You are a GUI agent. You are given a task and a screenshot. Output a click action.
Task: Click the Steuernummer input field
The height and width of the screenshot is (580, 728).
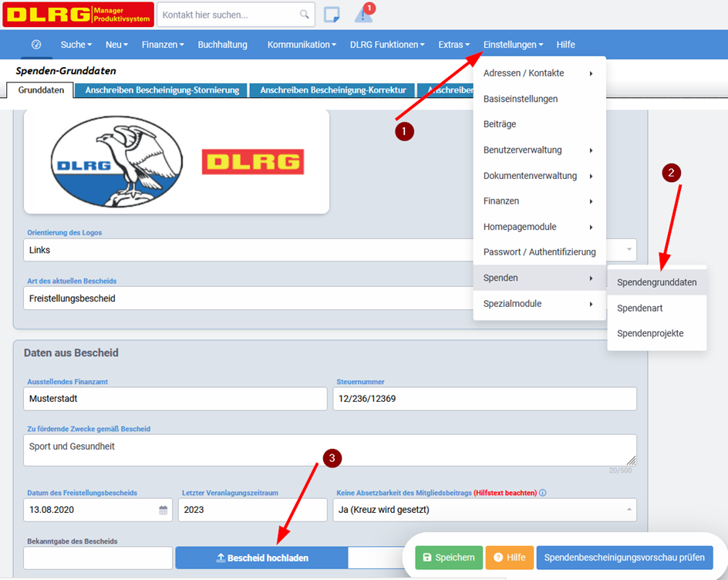click(484, 399)
